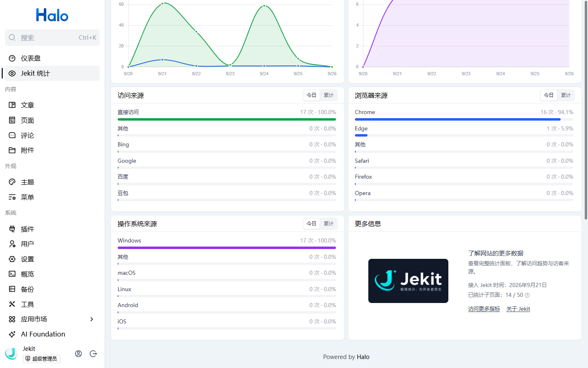Click the Halo logo
The image size is (588, 368).
click(x=52, y=15)
